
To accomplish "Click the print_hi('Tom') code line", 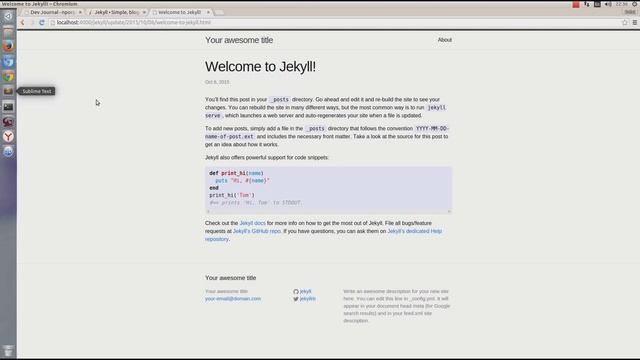I will 232,195.
